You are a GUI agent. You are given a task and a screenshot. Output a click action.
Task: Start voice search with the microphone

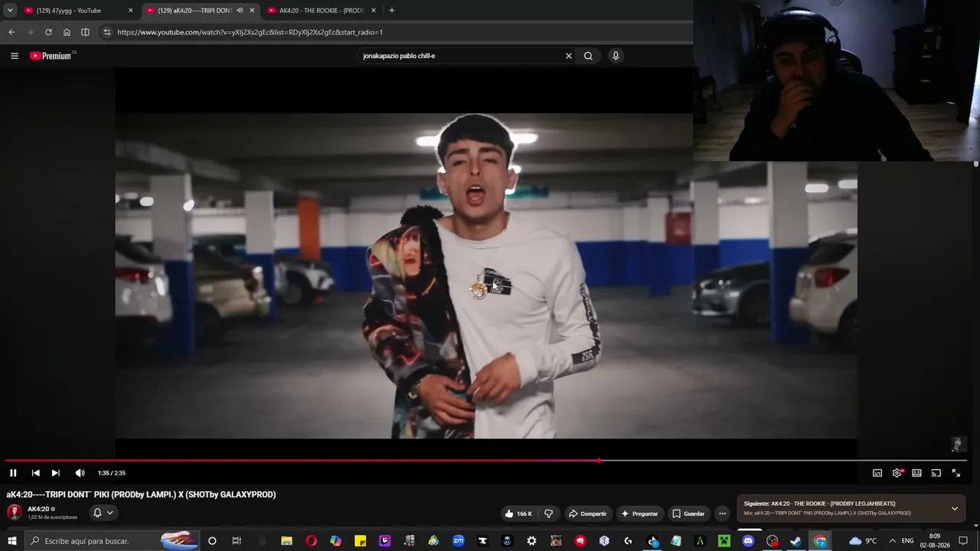tap(616, 56)
